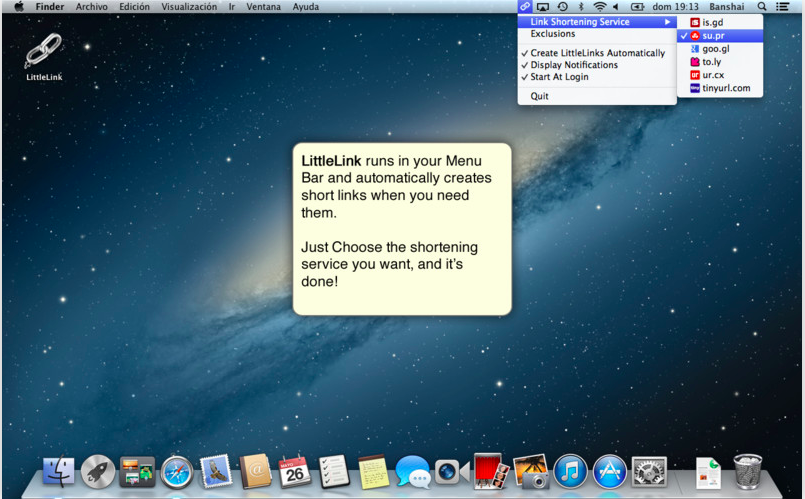The image size is (805, 499).
Task: Open the Archivo menu
Action: click(x=92, y=7)
